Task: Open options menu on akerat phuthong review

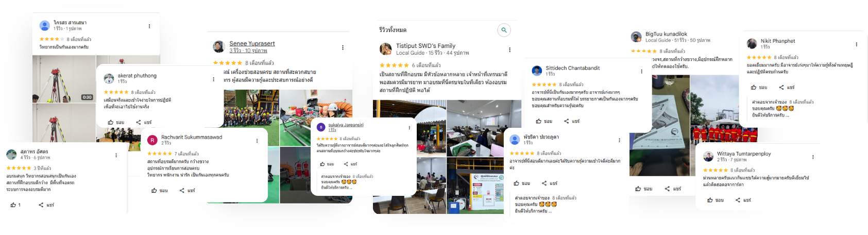Action: pyautogui.click(x=213, y=79)
